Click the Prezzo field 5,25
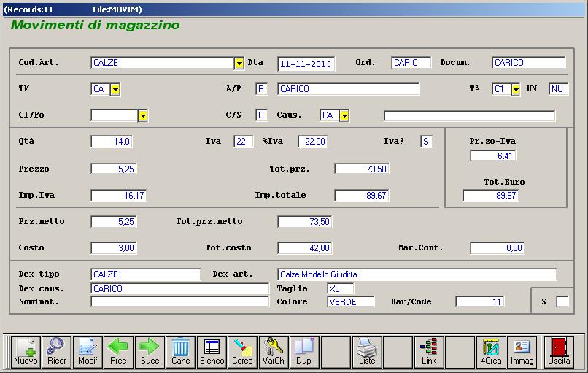This screenshot has width=588, height=373. [x=114, y=169]
